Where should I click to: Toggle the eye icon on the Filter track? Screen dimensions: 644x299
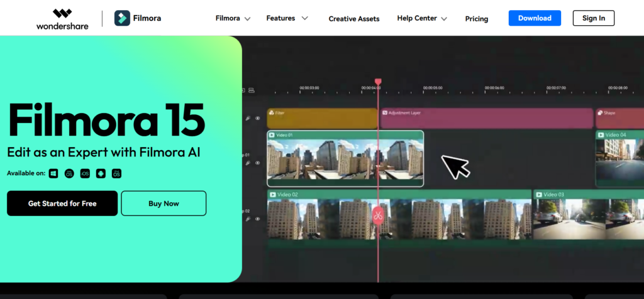257,118
